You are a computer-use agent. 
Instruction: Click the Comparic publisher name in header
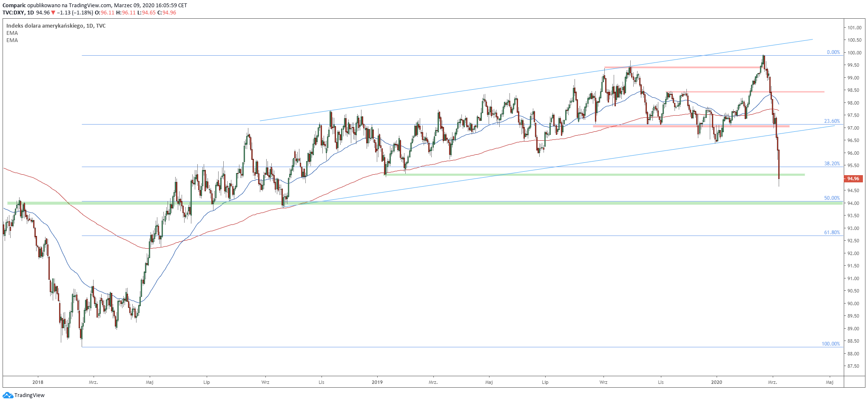(x=14, y=6)
